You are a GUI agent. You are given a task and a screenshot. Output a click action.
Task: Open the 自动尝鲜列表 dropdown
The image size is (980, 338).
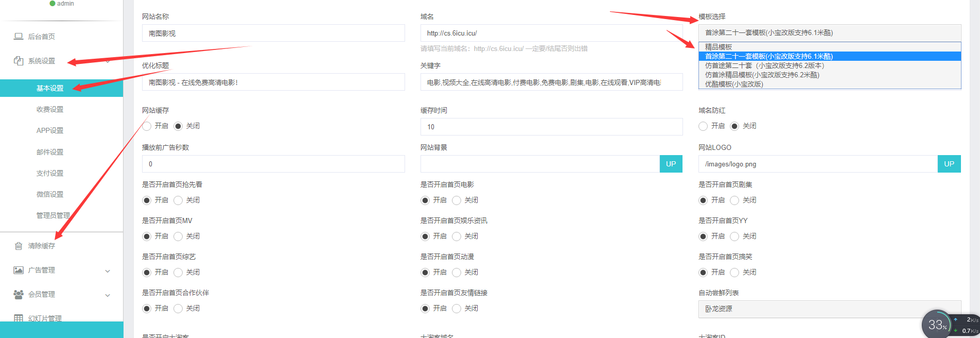tap(829, 309)
